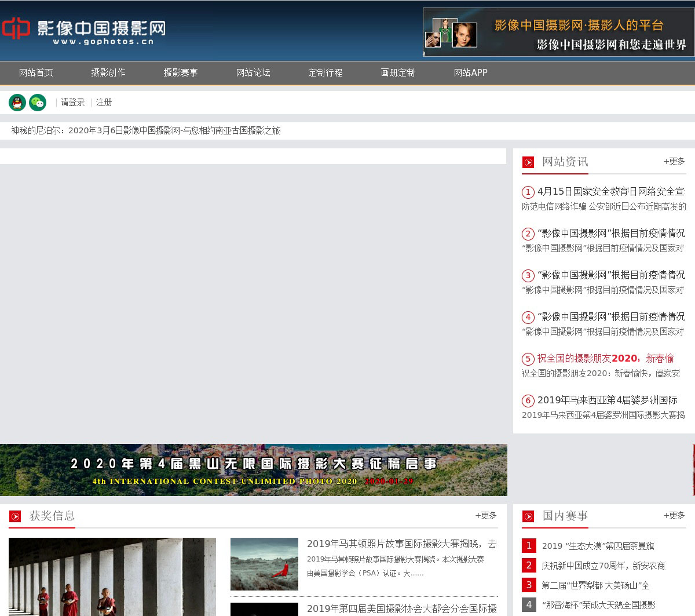Click the circled number 1 news icon
The height and width of the screenshot is (616, 695).
[x=528, y=192]
